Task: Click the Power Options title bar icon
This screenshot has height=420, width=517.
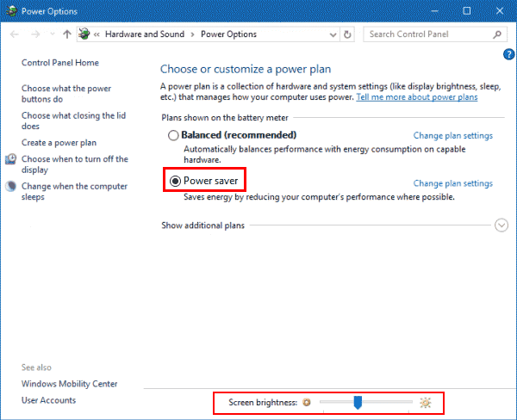Action: (x=11, y=11)
